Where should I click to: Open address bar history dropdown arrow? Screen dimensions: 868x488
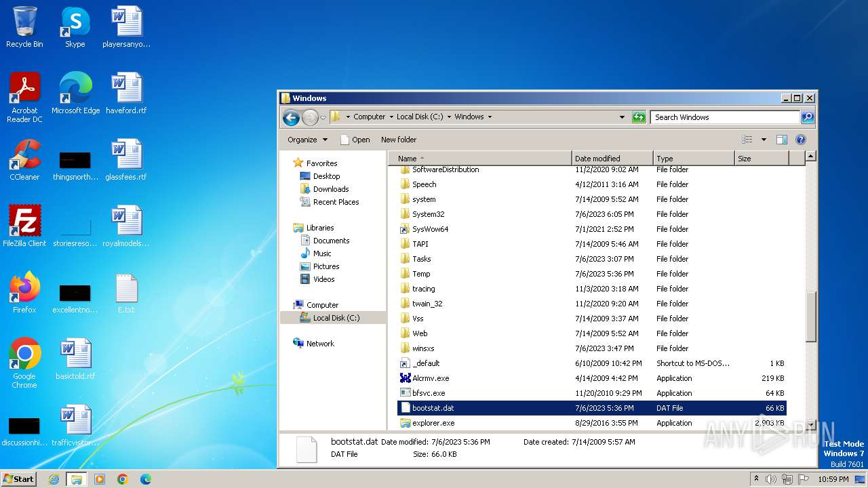[622, 117]
